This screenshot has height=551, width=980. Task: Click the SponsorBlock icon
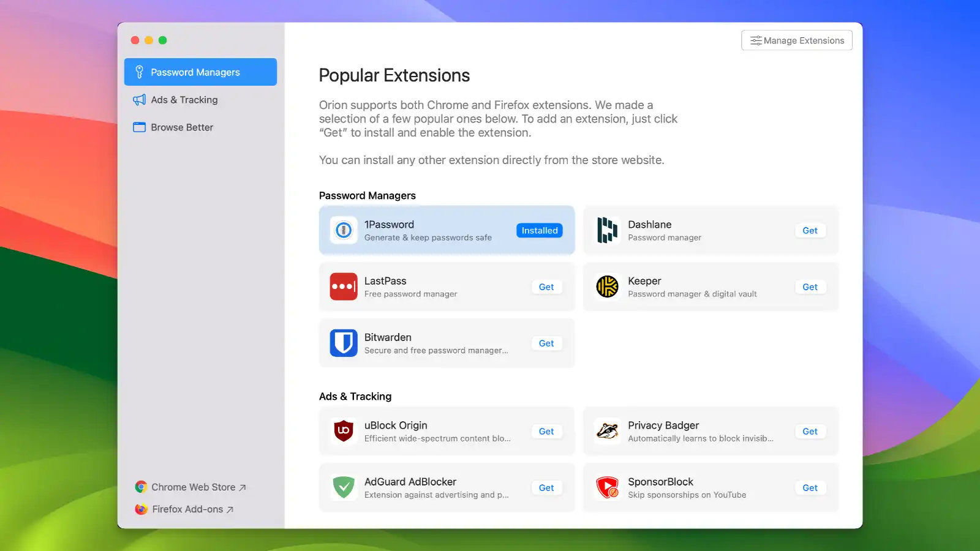[x=607, y=487]
